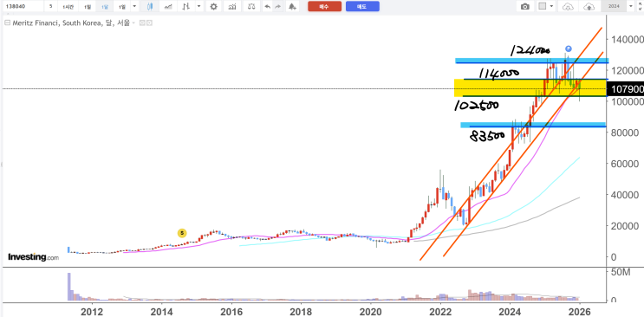The height and width of the screenshot is (317, 644).
Task: Open the indicators icon next to gear
Action: (232, 7)
